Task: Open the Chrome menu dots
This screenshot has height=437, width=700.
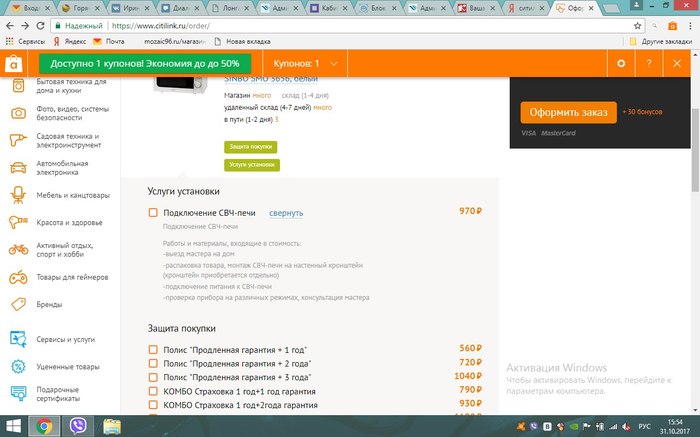Action: (x=690, y=26)
